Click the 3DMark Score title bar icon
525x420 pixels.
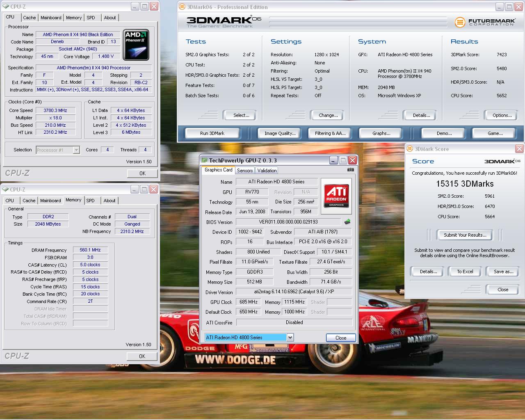point(410,149)
